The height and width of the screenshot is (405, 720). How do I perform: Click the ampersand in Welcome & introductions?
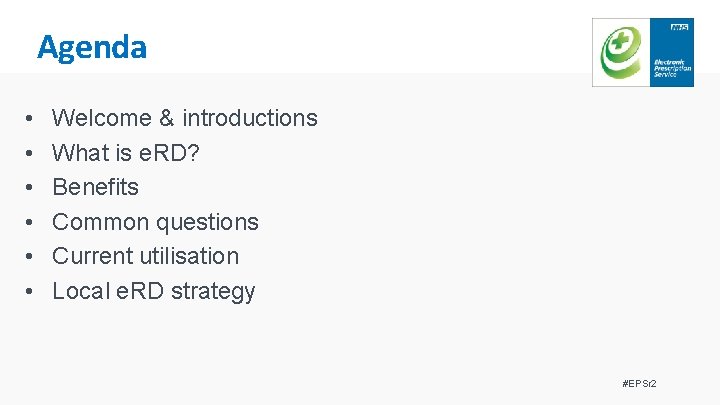[166, 118]
